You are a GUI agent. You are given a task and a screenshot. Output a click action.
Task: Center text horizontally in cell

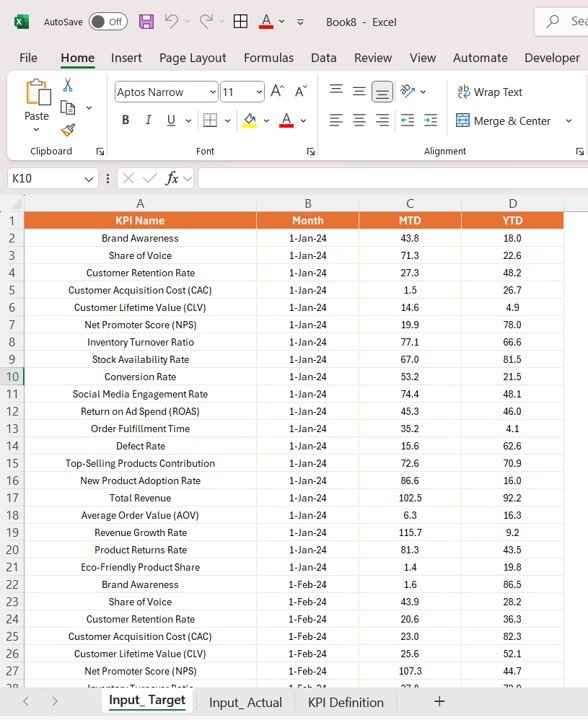pyautogui.click(x=359, y=120)
